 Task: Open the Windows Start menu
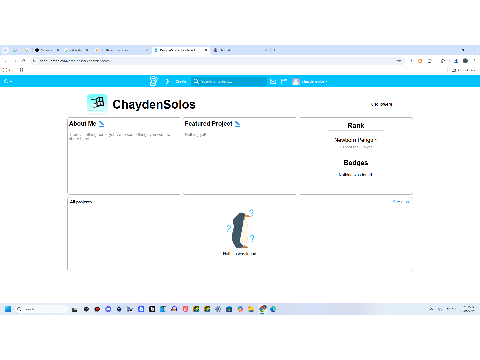(x=8, y=309)
